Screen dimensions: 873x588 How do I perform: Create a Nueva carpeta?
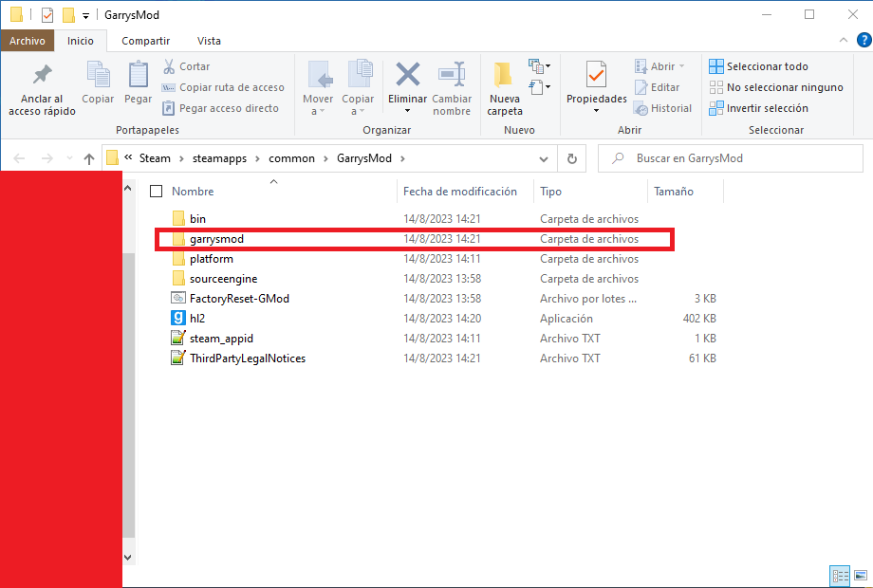505,89
